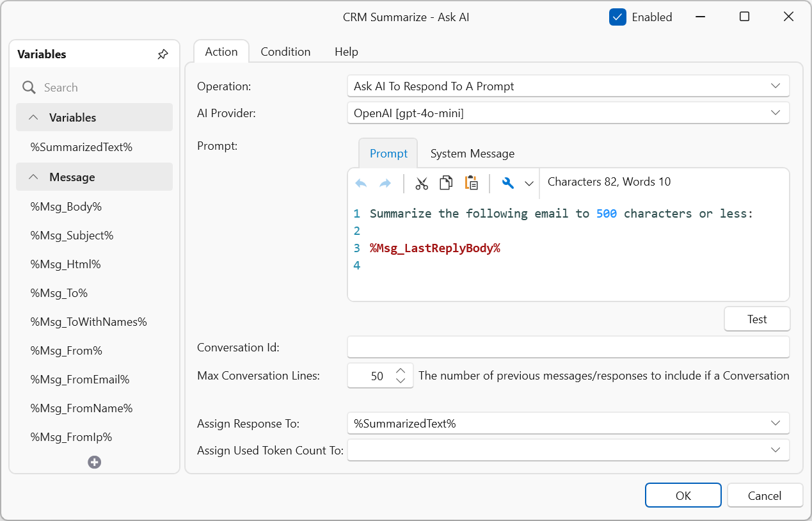Pin the Variables panel

tap(163, 54)
